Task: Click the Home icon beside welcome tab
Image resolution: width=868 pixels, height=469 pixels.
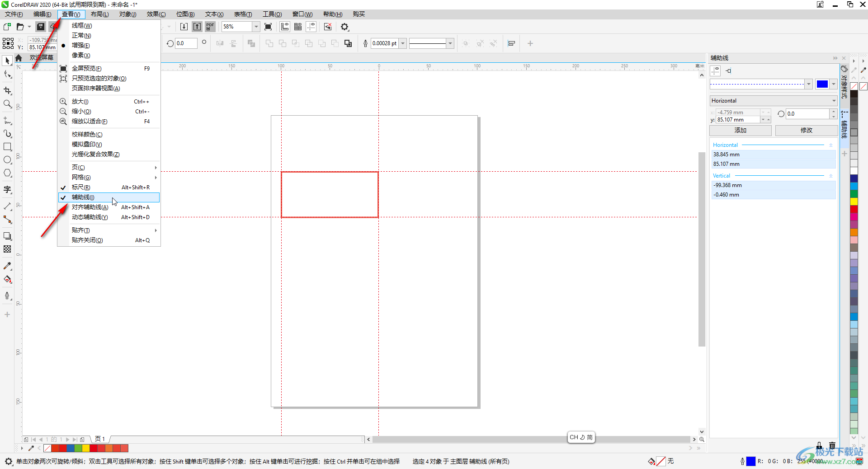Action: pos(19,58)
